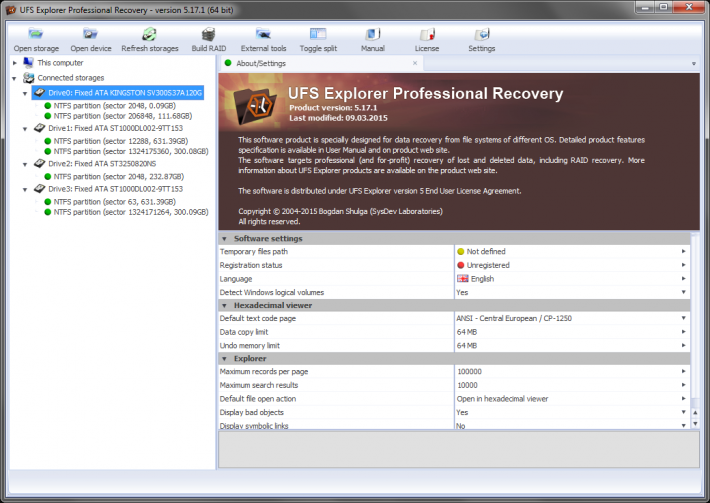
Task: Click Data copy limit arrow
Action: pos(684,332)
